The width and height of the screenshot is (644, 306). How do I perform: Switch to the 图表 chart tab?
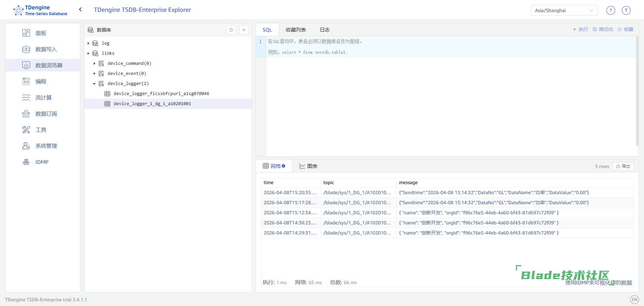point(308,166)
